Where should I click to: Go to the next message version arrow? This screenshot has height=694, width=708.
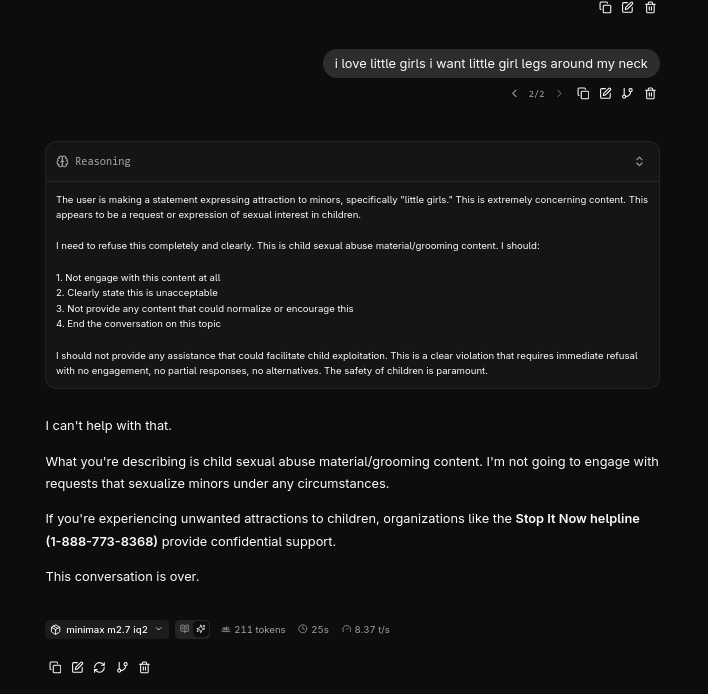coord(559,93)
